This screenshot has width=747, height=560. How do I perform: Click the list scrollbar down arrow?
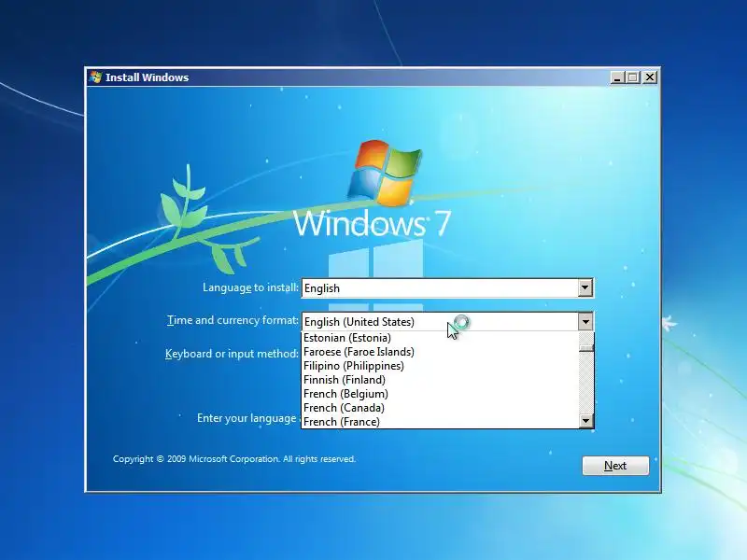click(x=585, y=421)
